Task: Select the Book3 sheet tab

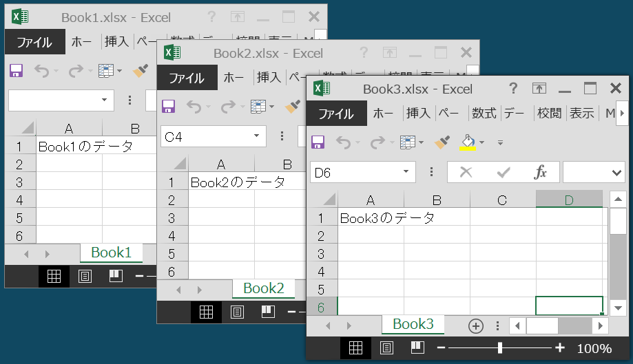Action: coord(413,324)
